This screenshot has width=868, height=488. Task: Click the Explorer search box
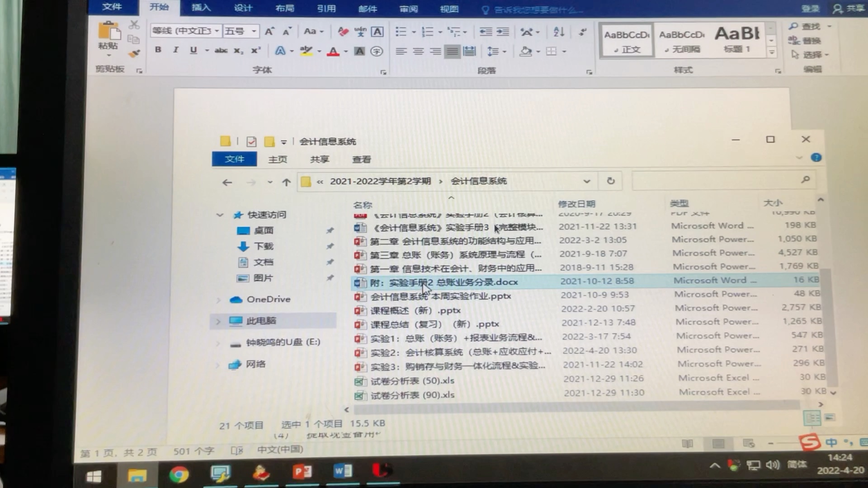coord(723,180)
